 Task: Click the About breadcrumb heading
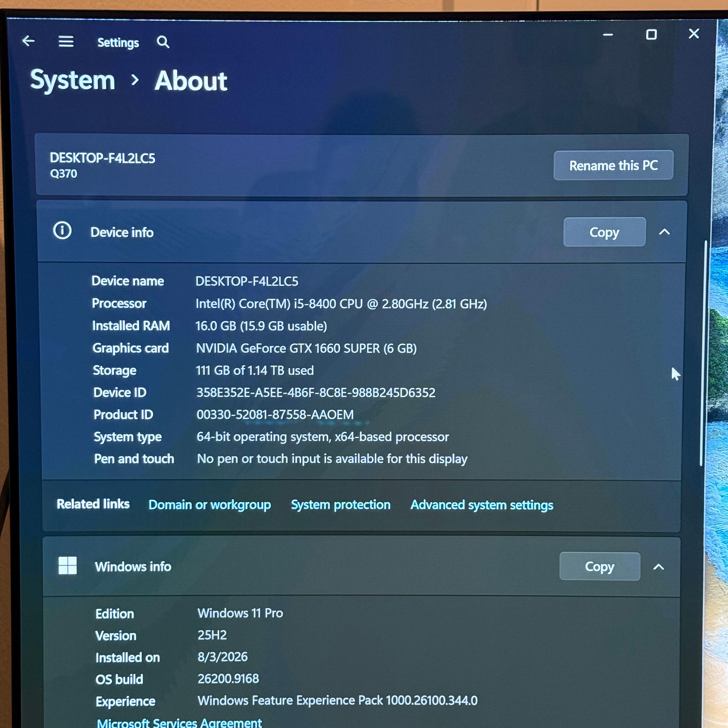point(191,81)
